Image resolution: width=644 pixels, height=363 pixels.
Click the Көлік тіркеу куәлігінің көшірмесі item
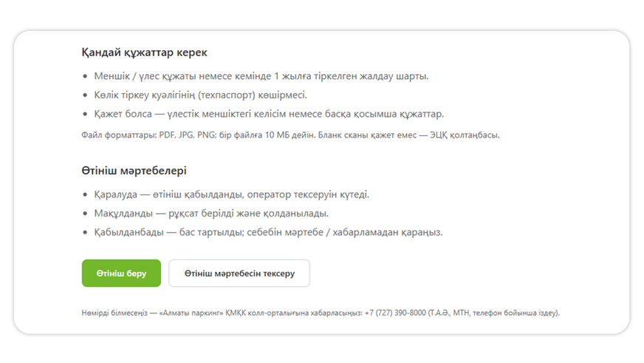pyautogui.click(x=200, y=95)
